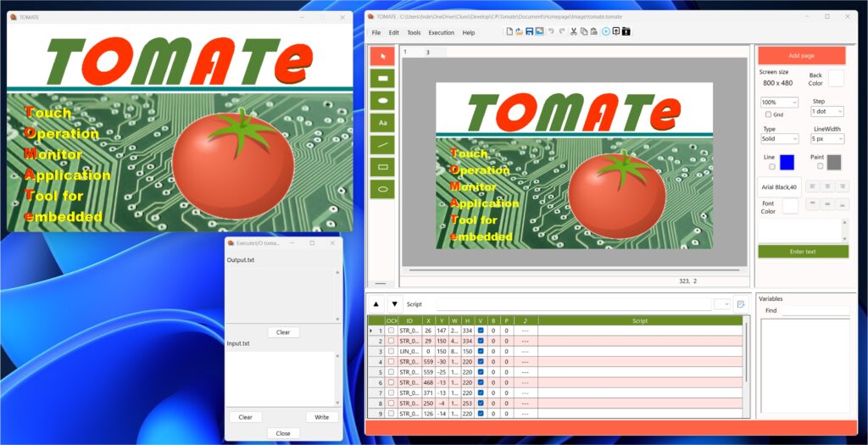This screenshot has width=868, height=445.
Task: Select the pointer arrow tool
Action: click(382, 56)
